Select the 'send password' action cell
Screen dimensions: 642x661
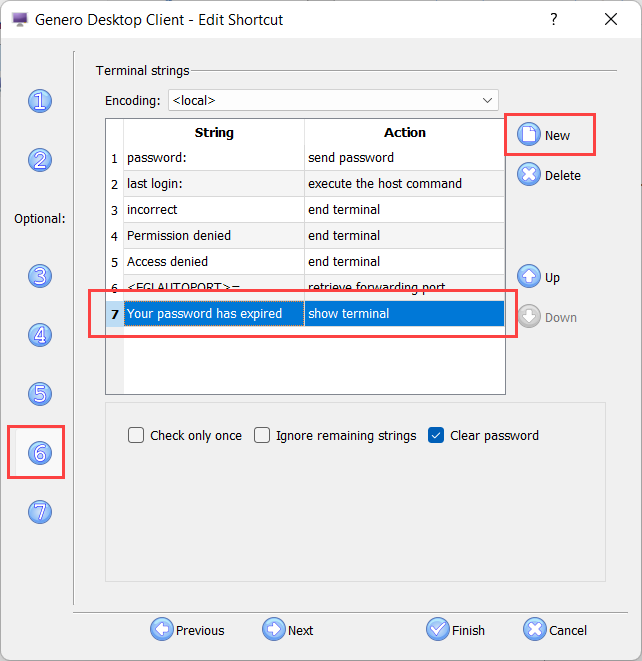click(x=404, y=158)
